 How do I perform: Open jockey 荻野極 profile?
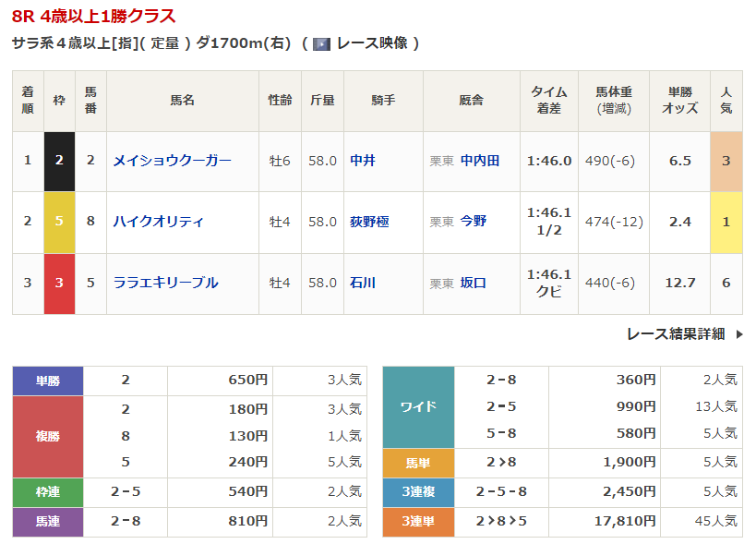coord(369,222)
